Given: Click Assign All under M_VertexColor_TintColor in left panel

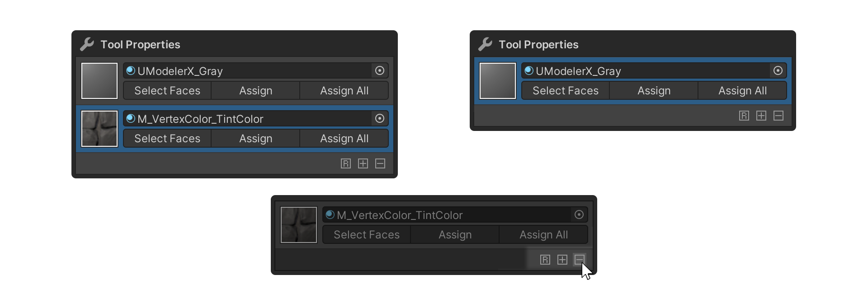Looking at the screenshot, I should [x=344, y=139].
